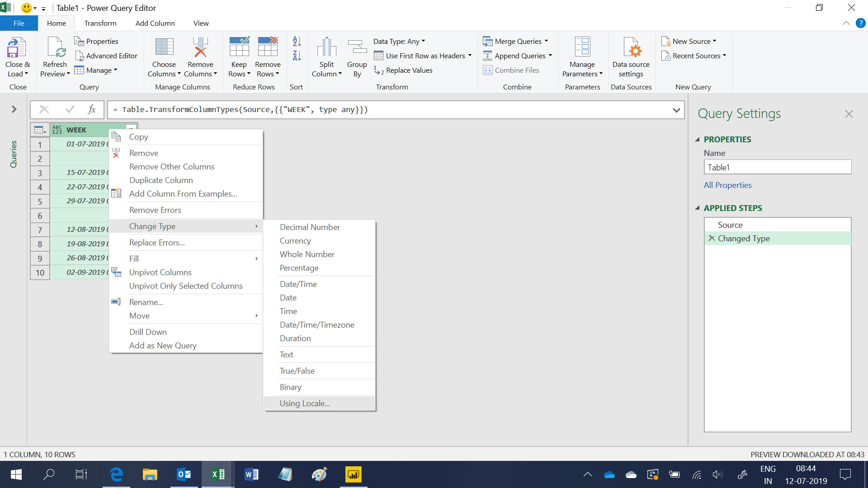This screenshot has width=868, height=488.
Task: Click the Source applied step
Action: tap(730, 225)
